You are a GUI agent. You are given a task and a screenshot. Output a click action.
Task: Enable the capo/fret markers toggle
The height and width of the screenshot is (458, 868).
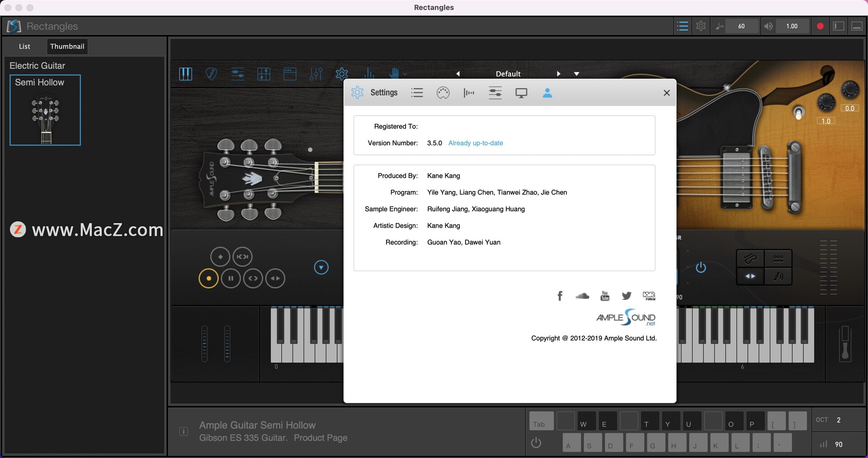(x=778, y=258)
